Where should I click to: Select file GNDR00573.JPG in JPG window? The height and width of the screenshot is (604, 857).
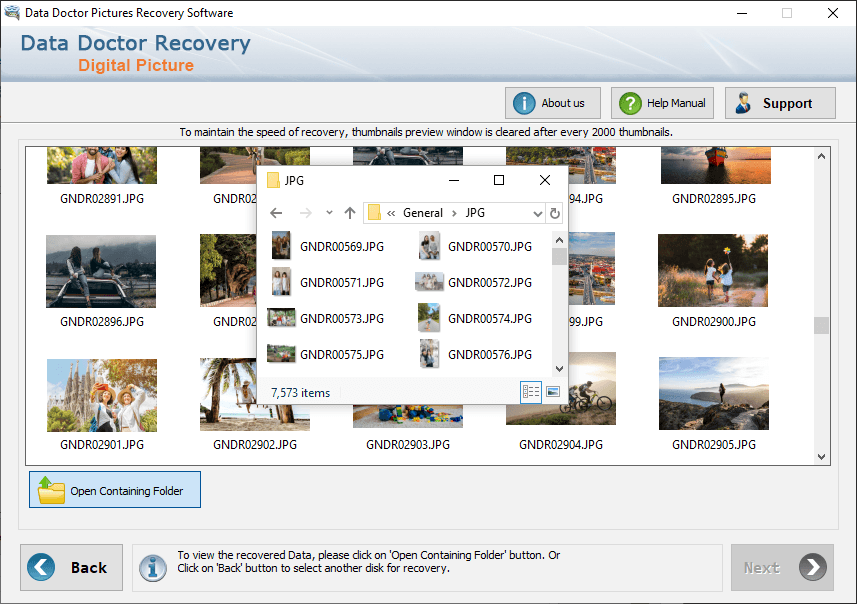(327, 318)
